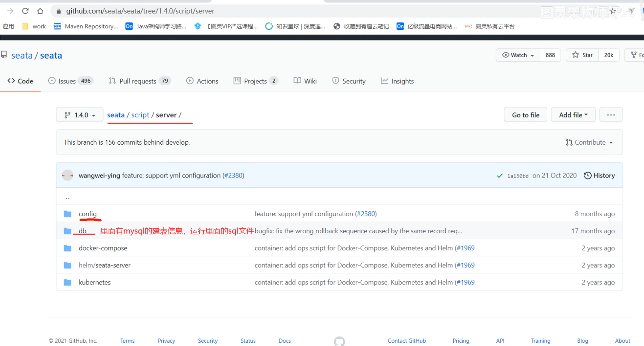Screen dimensions: 644x346
Task: Open the kubernetes folder
Action: [95, 282]
